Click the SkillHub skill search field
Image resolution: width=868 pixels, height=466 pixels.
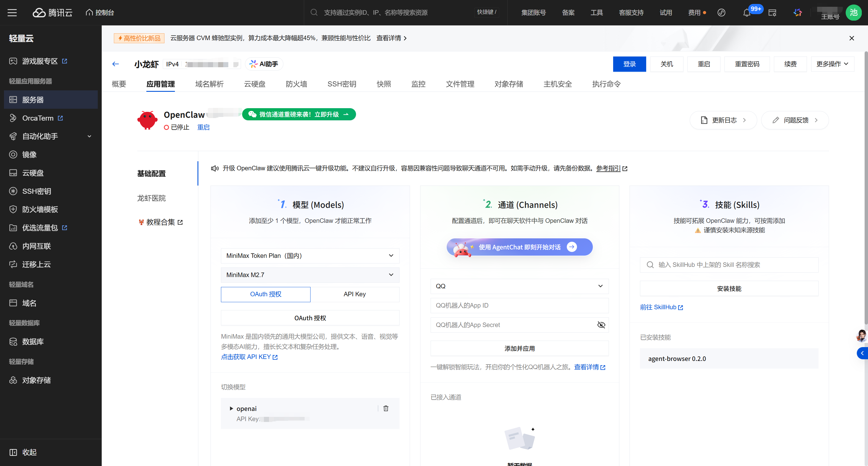729,265
